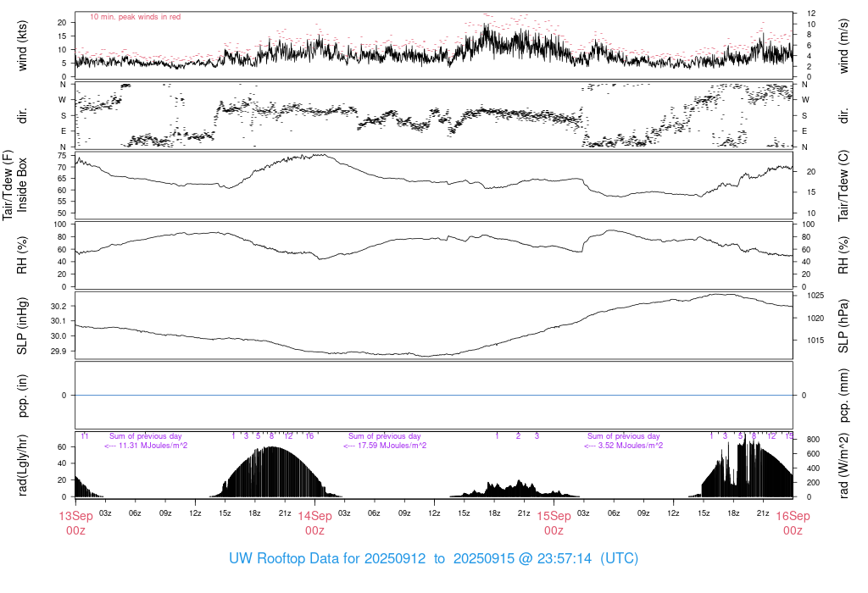The width and height of the screenshot is (868, 593).
Task: Click the 'Tair/Tdew (F)' axis label
Action: pos(8,186)
